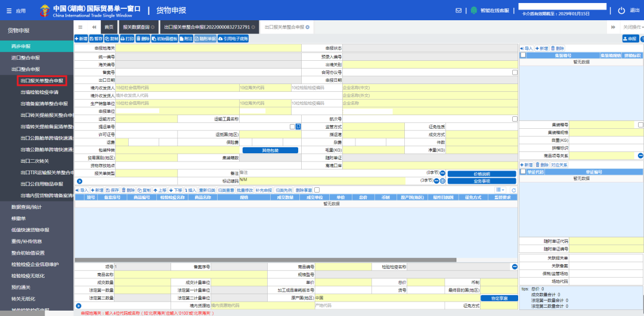644x316 pixels.
Task: Collapse sidebar with hamburger icon beside 首页
Action: [x=81, y=27]
